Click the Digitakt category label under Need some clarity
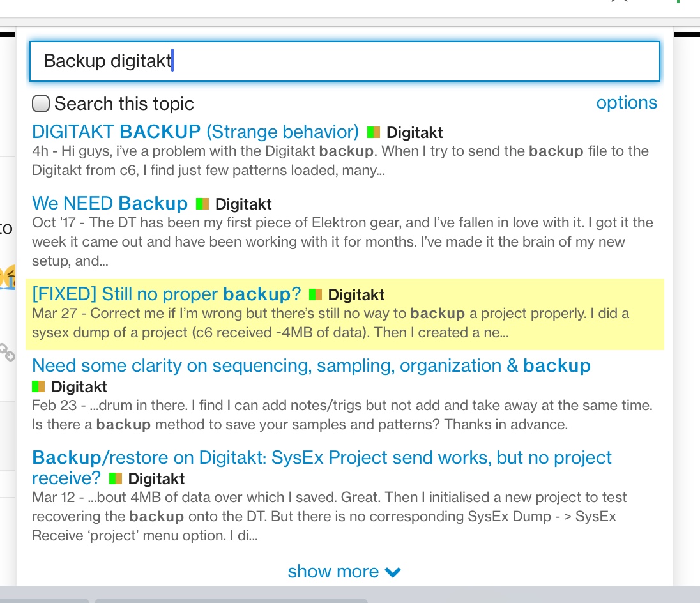Screen dimensions: 700x603 pyautogui.click(x=79, y=387)
